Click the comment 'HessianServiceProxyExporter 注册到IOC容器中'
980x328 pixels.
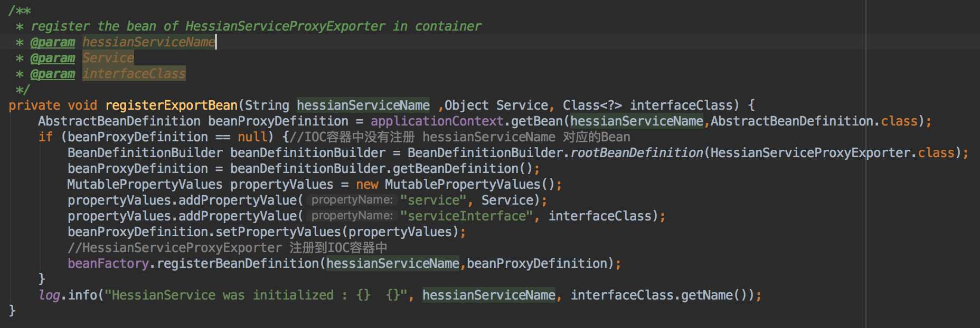click(228, 248)
